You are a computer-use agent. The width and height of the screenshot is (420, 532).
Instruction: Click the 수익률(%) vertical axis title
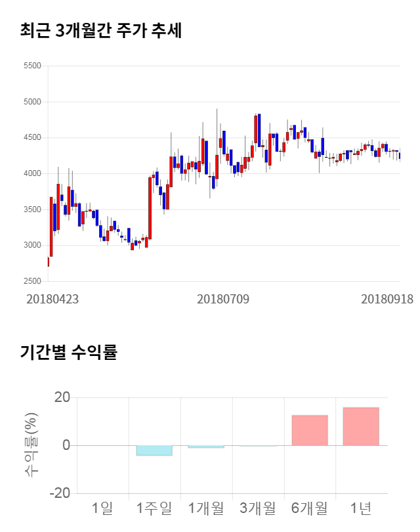(31, 445)
